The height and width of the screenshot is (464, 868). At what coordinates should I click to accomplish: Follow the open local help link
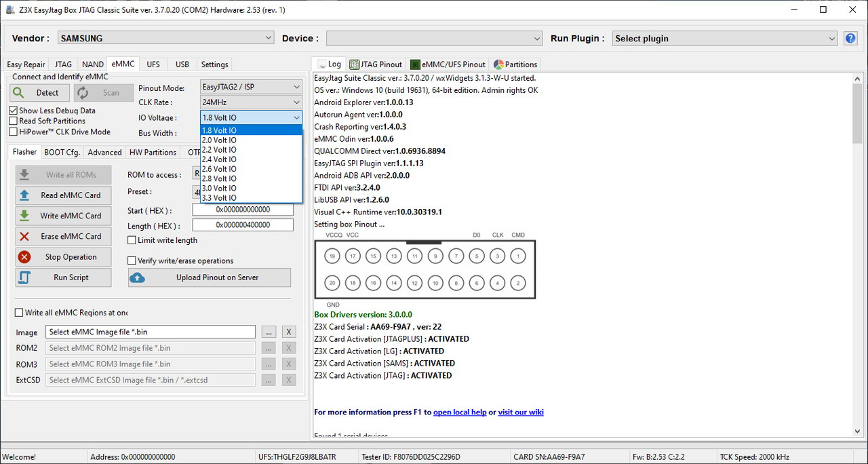click(460, 412)
